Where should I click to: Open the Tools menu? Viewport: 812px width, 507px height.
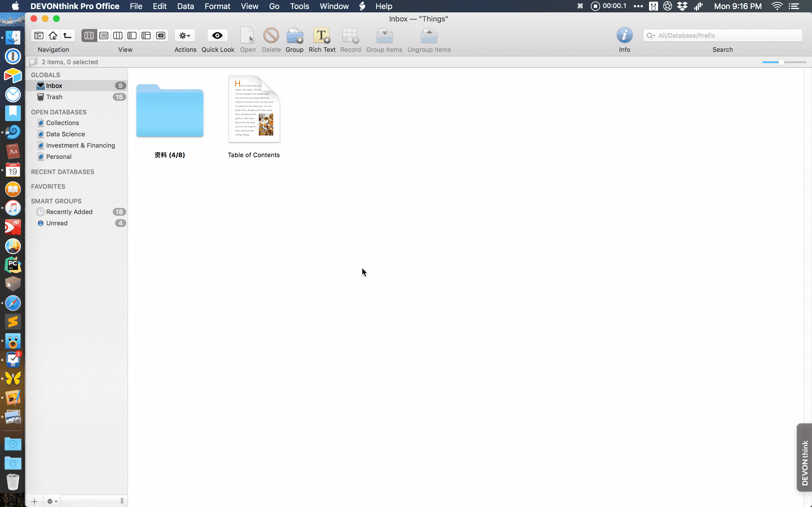(x=299, y=6)
